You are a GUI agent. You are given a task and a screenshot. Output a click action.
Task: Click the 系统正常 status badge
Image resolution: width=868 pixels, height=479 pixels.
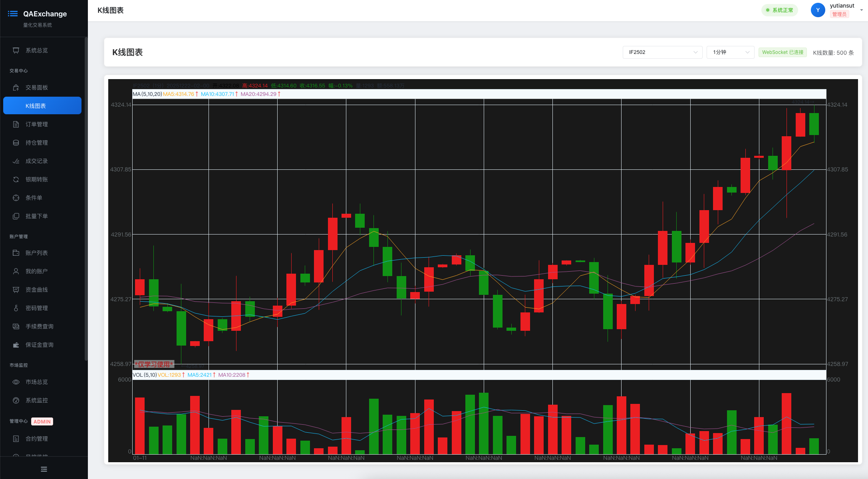[779, 10]
